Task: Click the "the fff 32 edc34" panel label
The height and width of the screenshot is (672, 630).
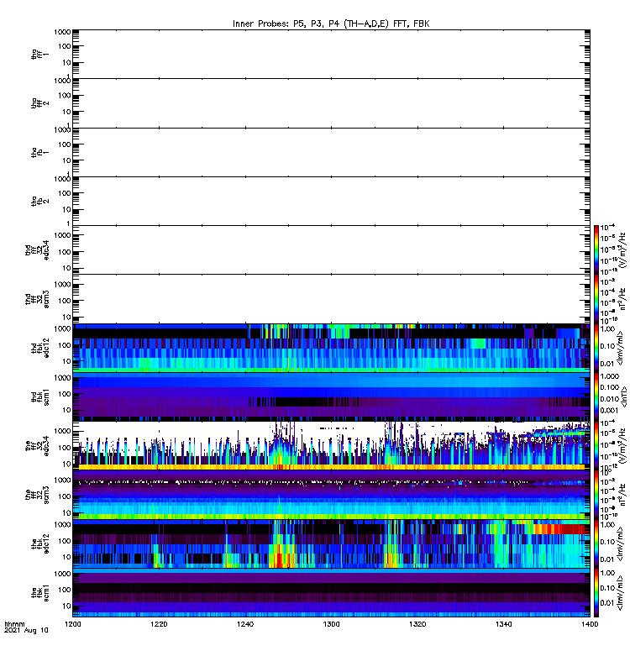Action: (x=37, y=446)
